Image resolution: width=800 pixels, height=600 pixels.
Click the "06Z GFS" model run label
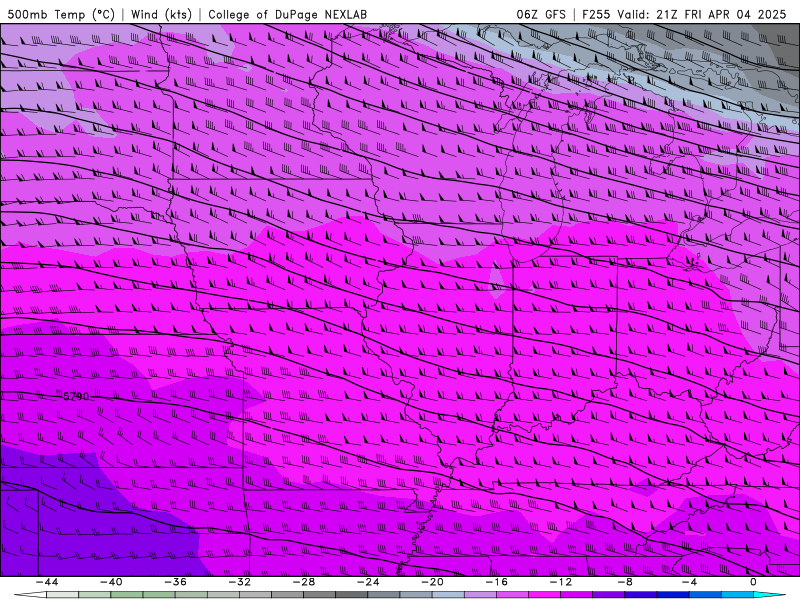point(541,14)
